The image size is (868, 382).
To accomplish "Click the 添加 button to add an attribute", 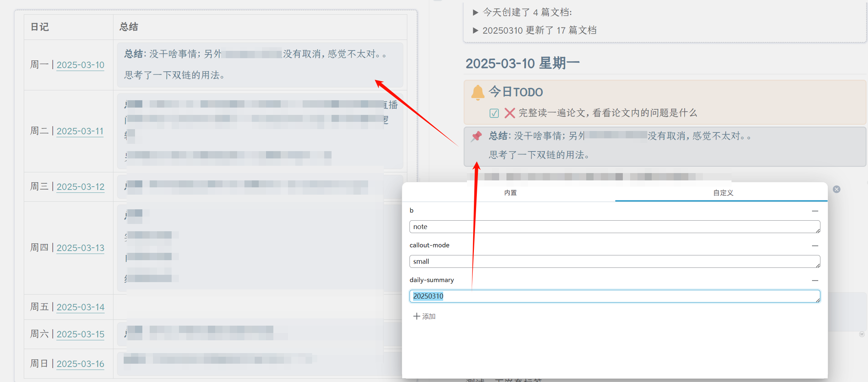I will (424, 316).
